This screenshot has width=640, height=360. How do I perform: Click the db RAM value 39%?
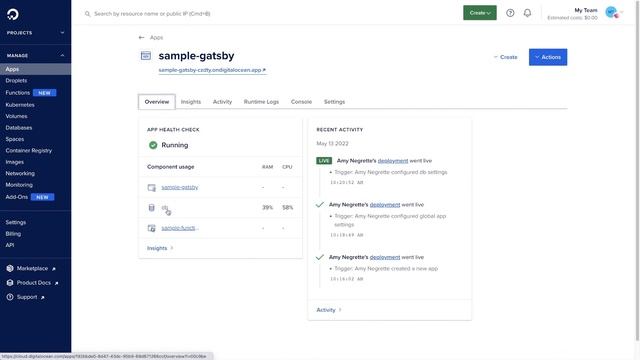click(x=267, y=208)
